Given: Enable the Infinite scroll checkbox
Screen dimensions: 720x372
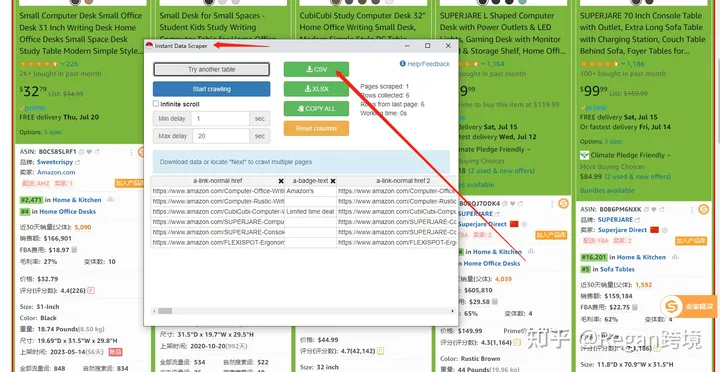Looking at the screenshot, I should [156, 104].
